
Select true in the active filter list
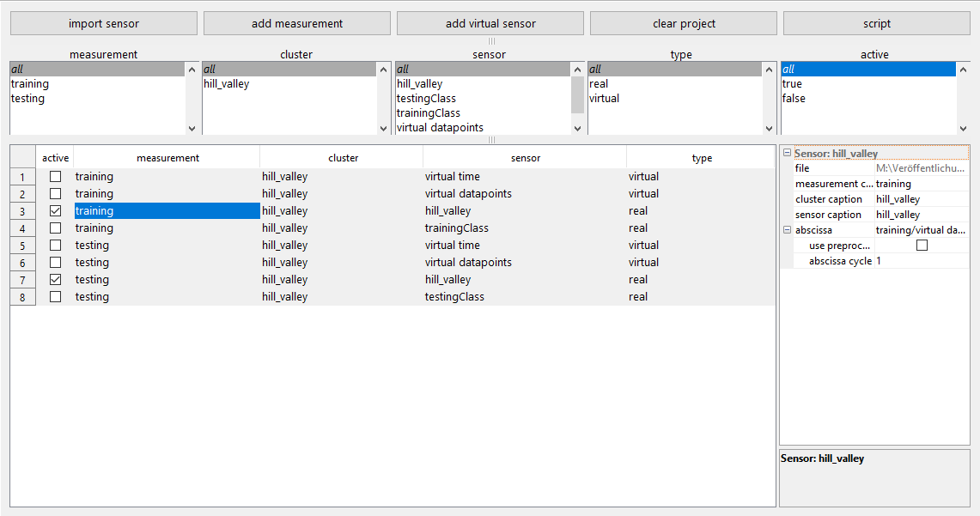[792, 84]
